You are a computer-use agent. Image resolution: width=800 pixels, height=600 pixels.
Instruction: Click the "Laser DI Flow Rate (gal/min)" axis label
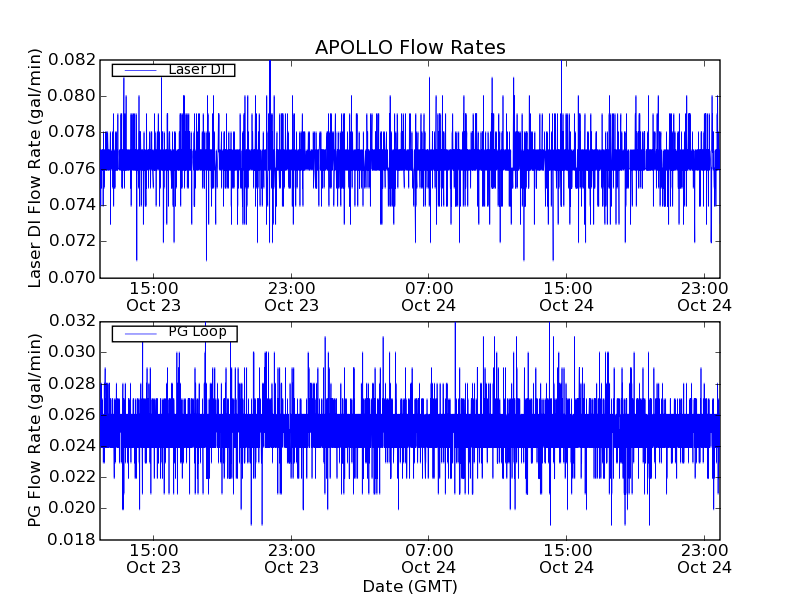[34, 168]
